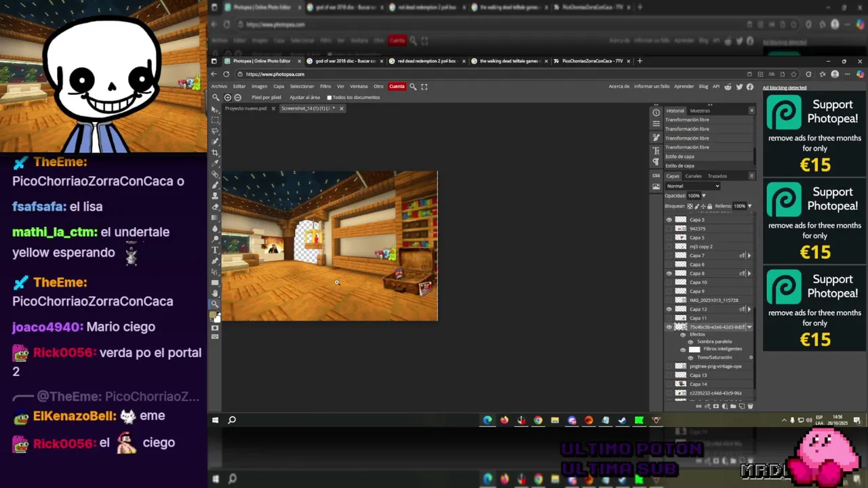
Task: Click the zoom in plus icon
Action: pyautogui.click(x=228, y=98)
